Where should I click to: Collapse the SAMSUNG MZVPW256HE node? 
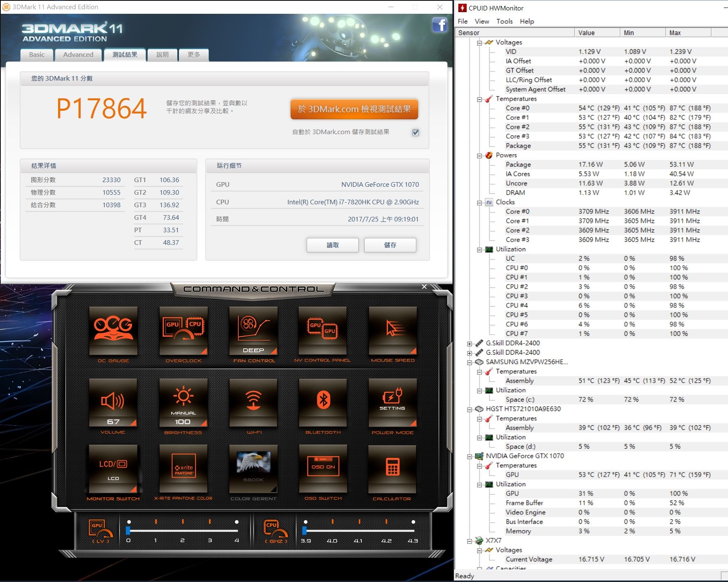470,363
